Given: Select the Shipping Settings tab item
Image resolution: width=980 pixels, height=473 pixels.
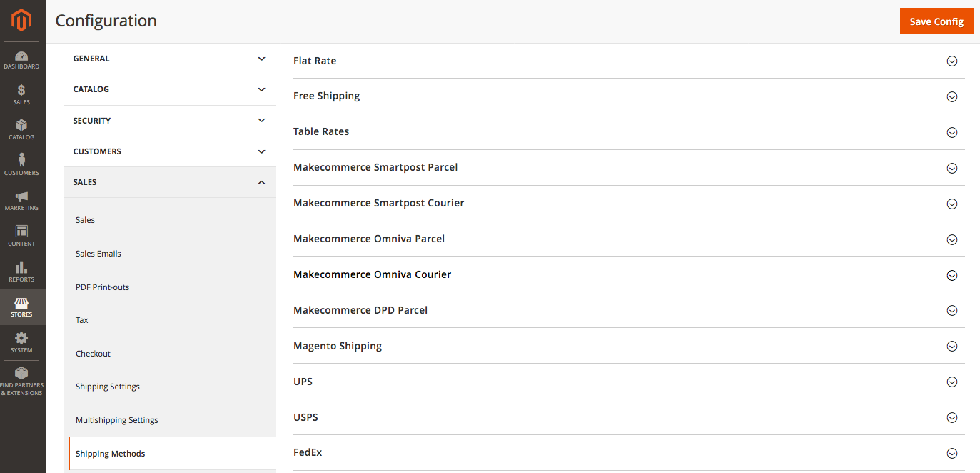Looking at the screenshot, I should (108, 387).
